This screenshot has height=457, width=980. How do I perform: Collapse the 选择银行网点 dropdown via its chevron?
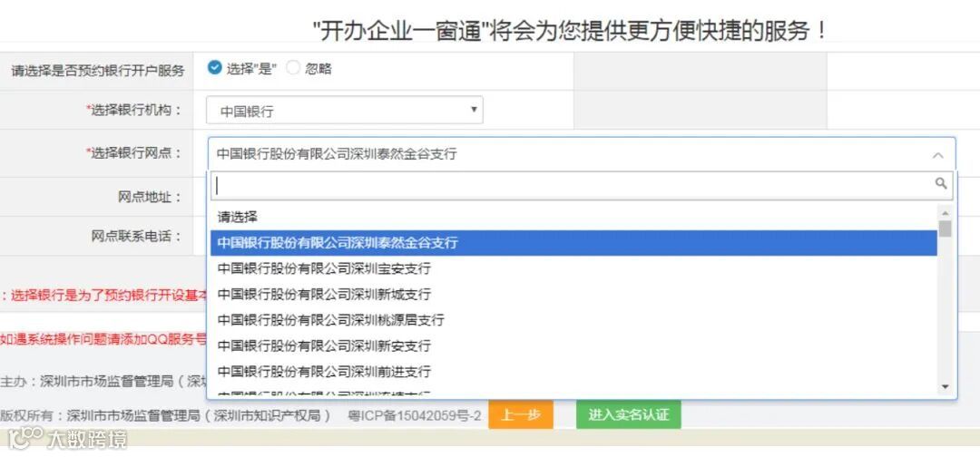[938, 155]
